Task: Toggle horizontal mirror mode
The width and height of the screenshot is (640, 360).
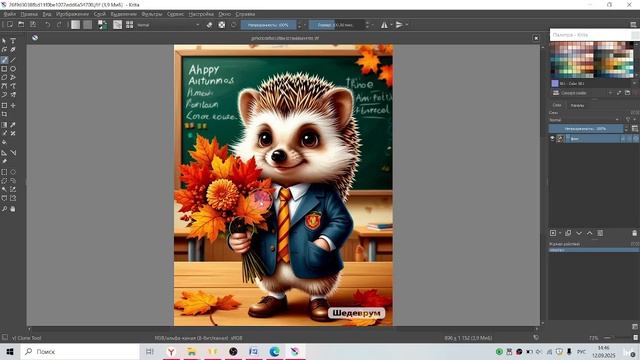Action: click(384, 25)
